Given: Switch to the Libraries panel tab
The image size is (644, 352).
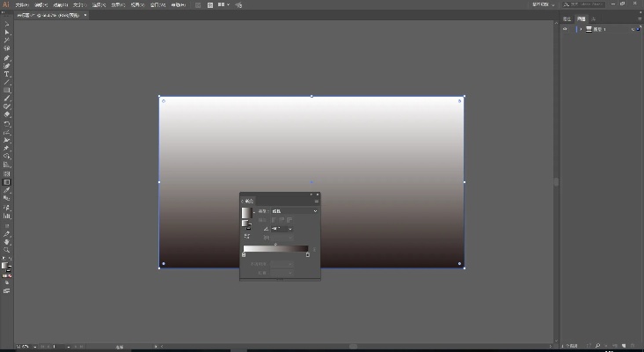Looking at the screenshot, I should pyautogui.click(x=593, y=18).
